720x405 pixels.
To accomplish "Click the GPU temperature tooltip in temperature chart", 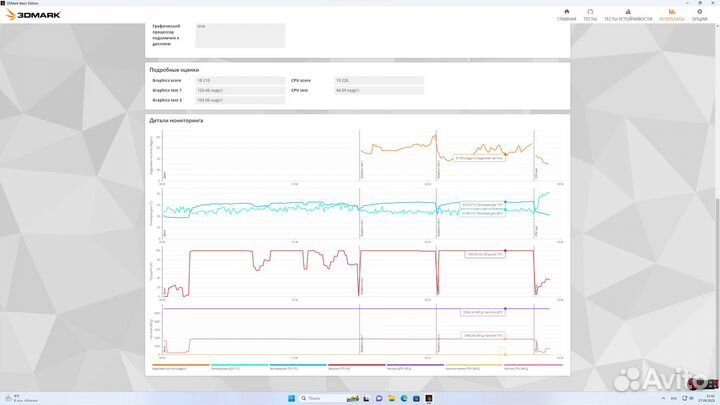I will pos(483,205).
